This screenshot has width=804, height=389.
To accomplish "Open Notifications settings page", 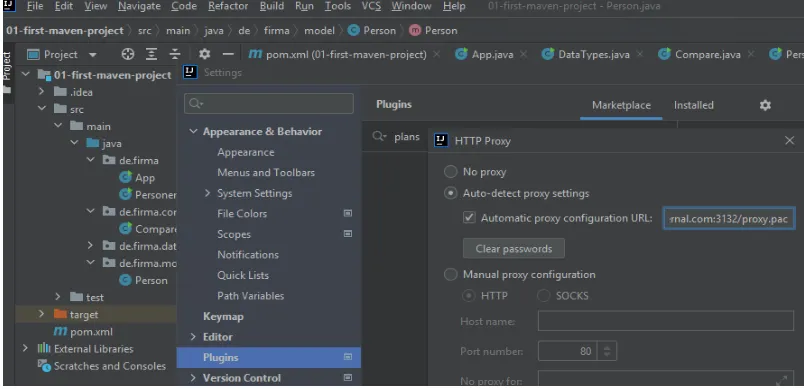I will 248,255.
